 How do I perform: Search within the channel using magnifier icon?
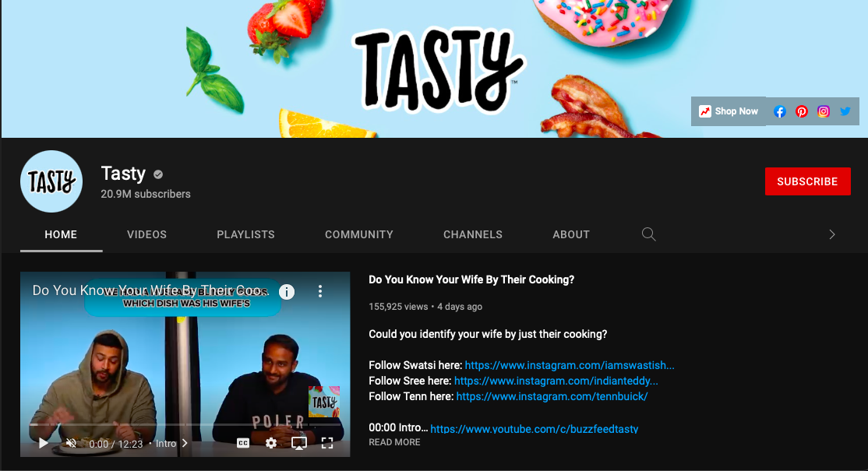coord(649,234)
